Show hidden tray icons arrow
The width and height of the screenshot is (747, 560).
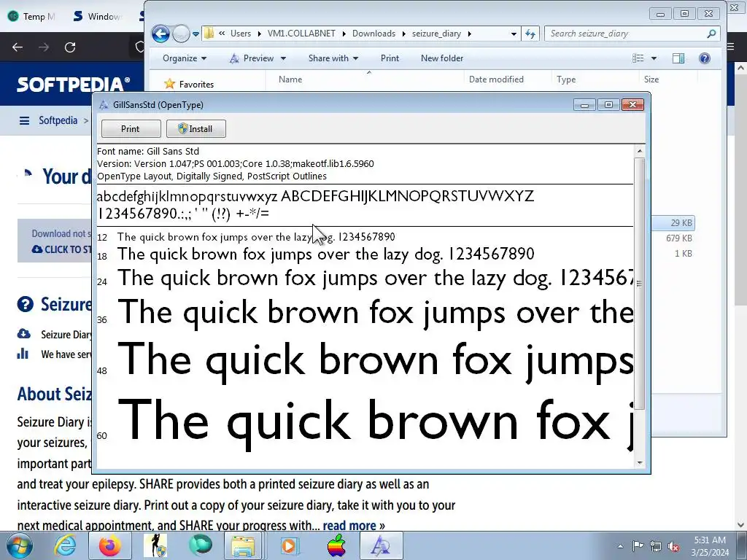pyautogui.click(x=620, y=546)
